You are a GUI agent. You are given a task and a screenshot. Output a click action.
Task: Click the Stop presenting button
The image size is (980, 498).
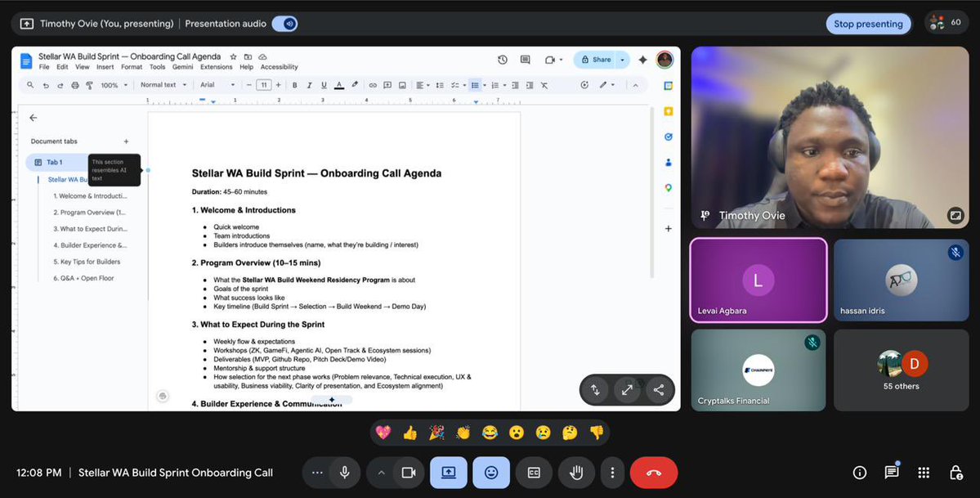[x=868, y=24]
